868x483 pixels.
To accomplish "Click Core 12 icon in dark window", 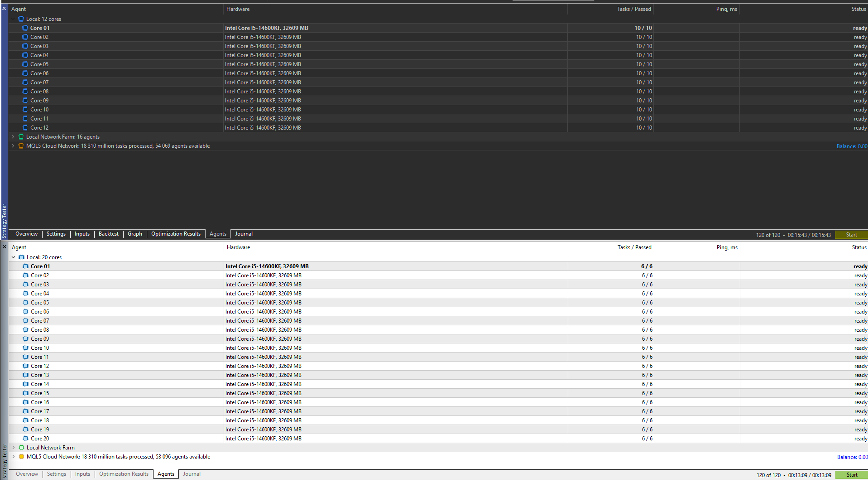I will [x=25, y=128].
